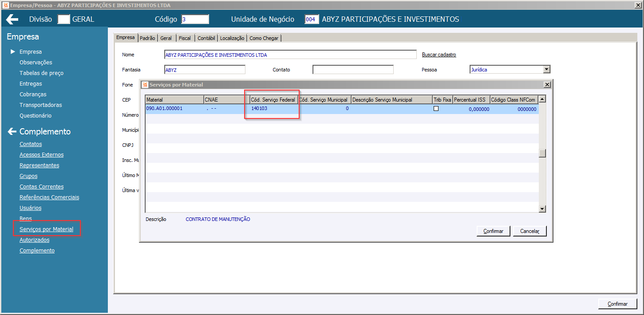Click Cancelar in the Serviços por Material dialog
The width and height of the screenshot is (644, 315).
529,231
